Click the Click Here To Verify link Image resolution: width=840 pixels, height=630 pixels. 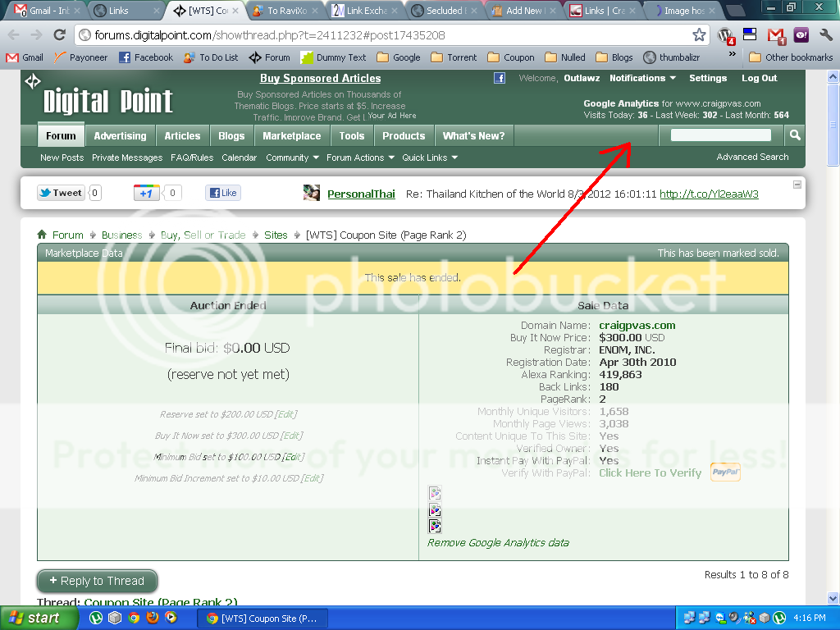(650, 472)
